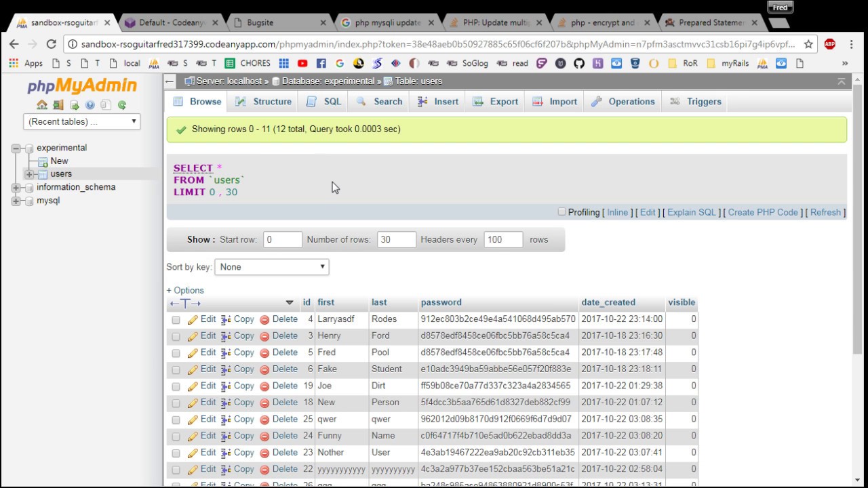Click the reload navigation panel green icon
Viewport: 868px width, 488px height.
[x=122, y=105]
